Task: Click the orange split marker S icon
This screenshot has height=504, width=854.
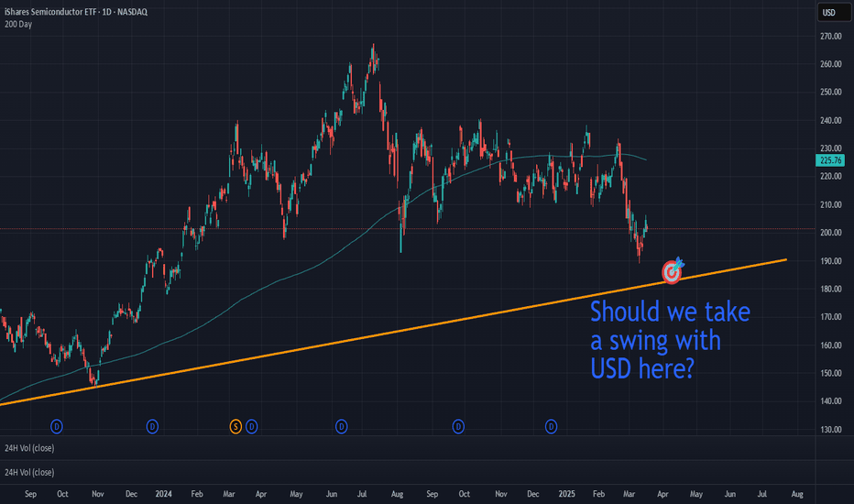Action: point(235,427)
